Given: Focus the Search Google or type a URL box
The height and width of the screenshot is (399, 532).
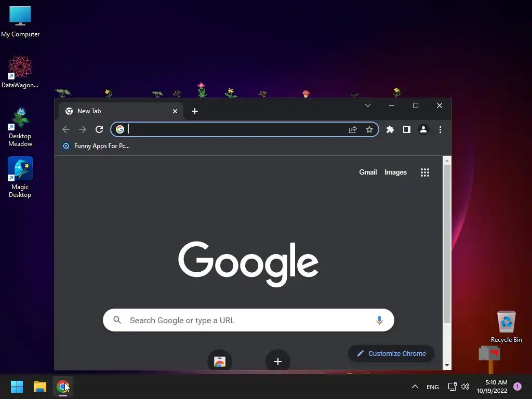Looking at the screenshot, I should pos(248,320).
